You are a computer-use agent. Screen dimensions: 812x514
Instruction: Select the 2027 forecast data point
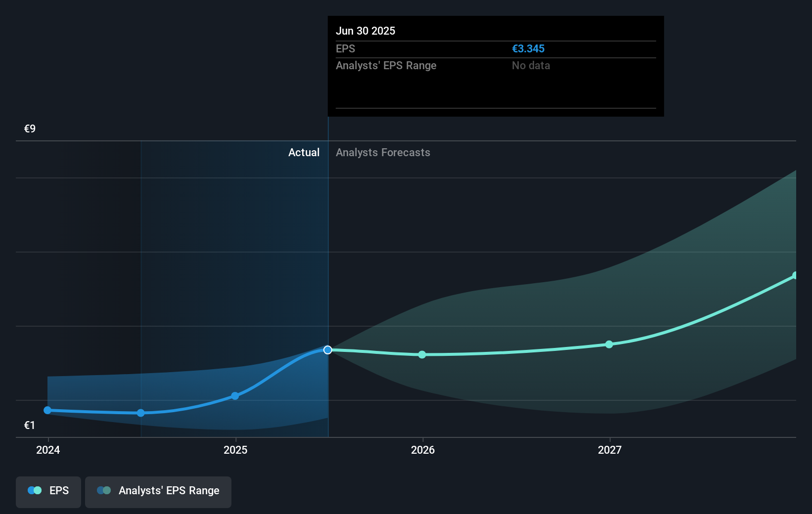tap(609, 344)
